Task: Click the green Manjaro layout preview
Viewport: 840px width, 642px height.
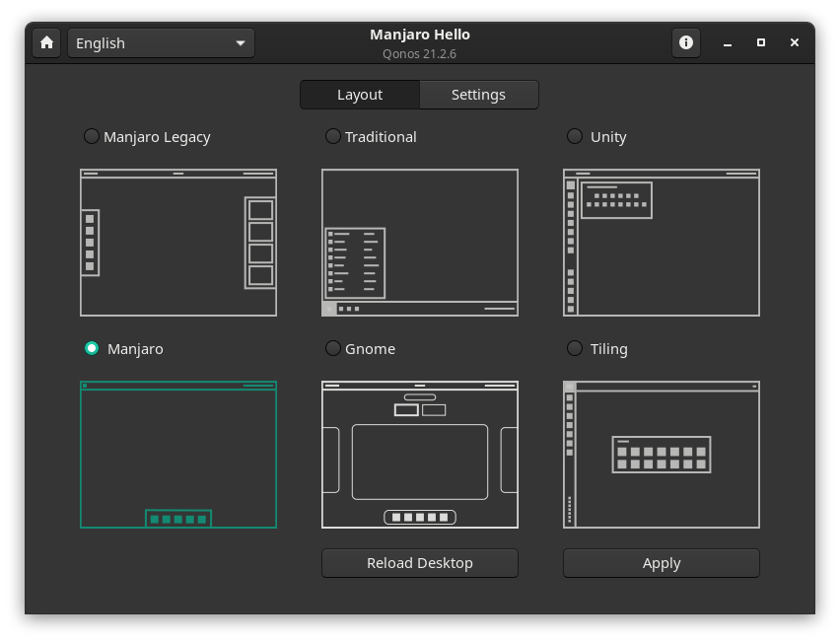Action: (178, 455)
